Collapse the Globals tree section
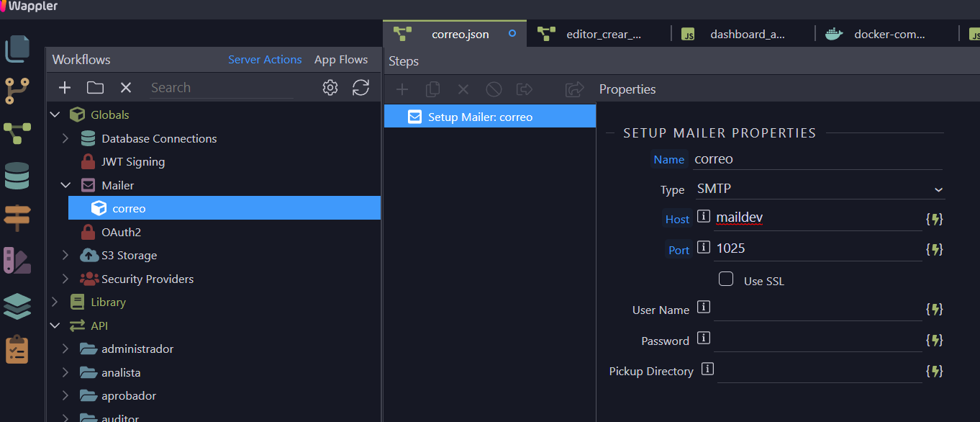The width and height of the screenshot is (980, 422). [55, 115]
